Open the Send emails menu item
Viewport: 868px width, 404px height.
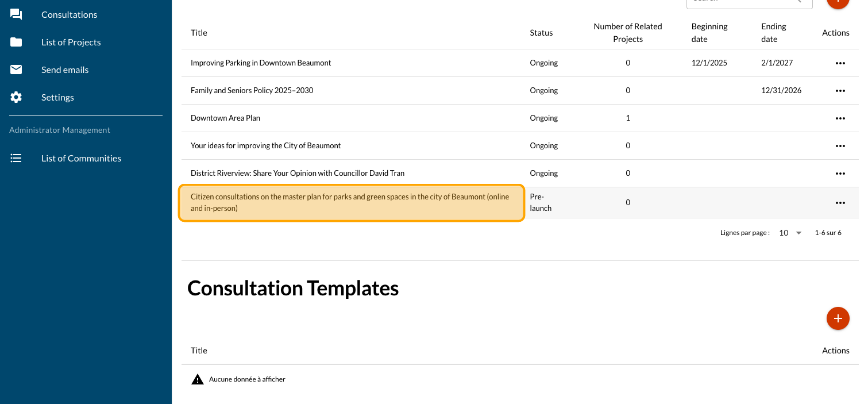[x=65, y=70]
